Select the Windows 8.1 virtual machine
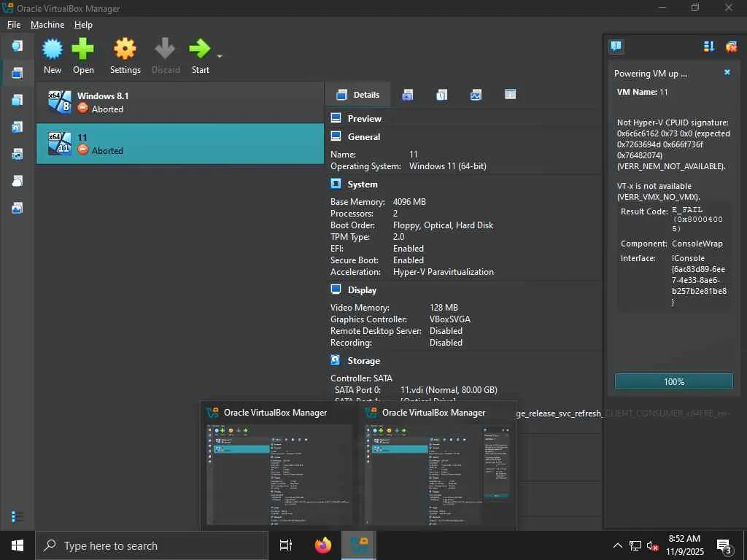Viewport: 747px width, 560px height. point(180,102)
